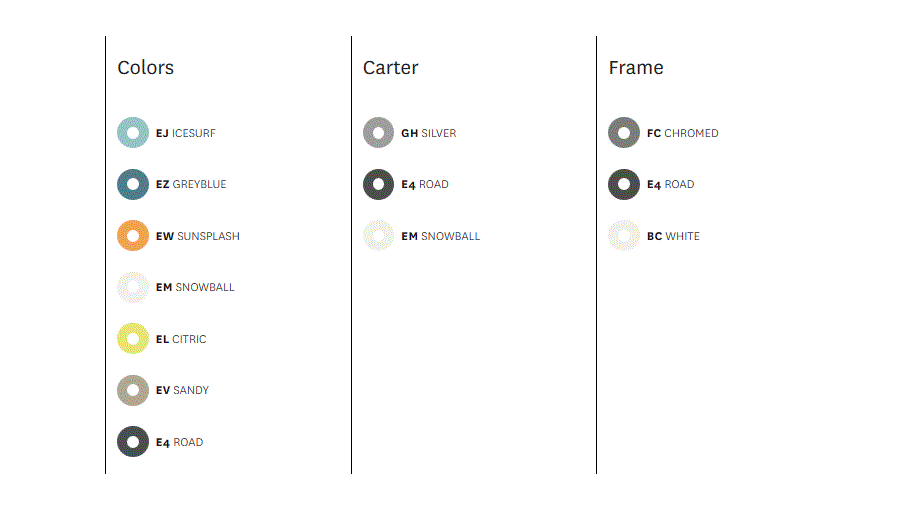Select EM Snowball swatch under Colors
Screen dimensions: 910x513
tap(133, 287)
